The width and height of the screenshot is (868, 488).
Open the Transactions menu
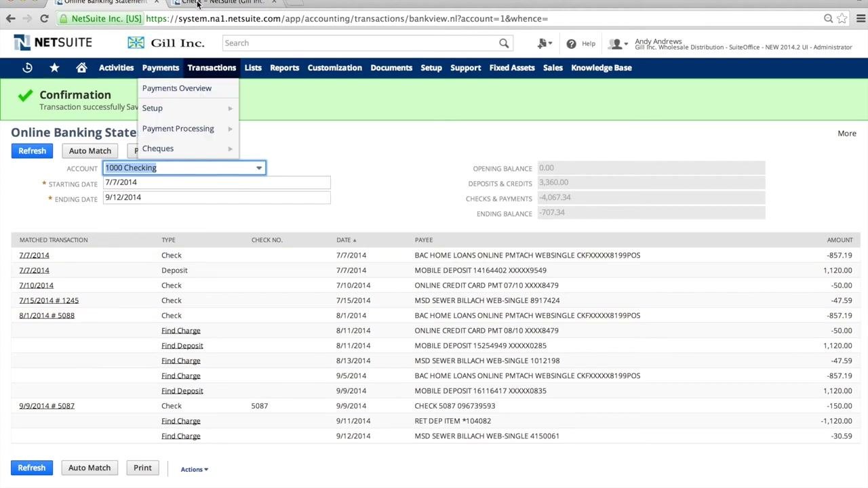pyautogui.click(x=212, y=68)
